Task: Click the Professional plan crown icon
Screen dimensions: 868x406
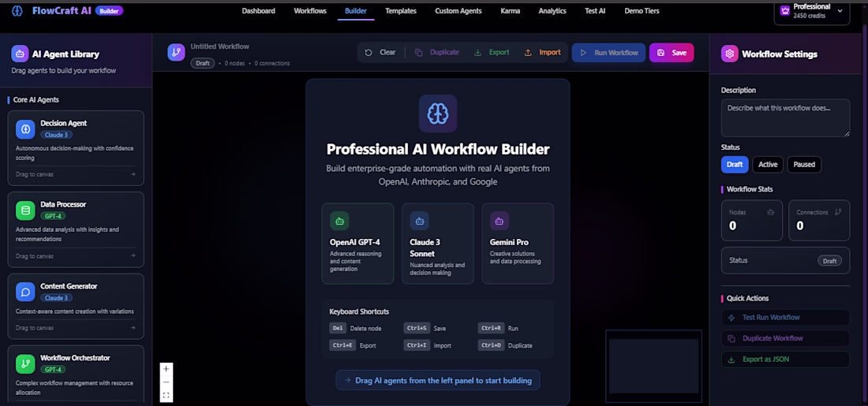Action: 784,10
